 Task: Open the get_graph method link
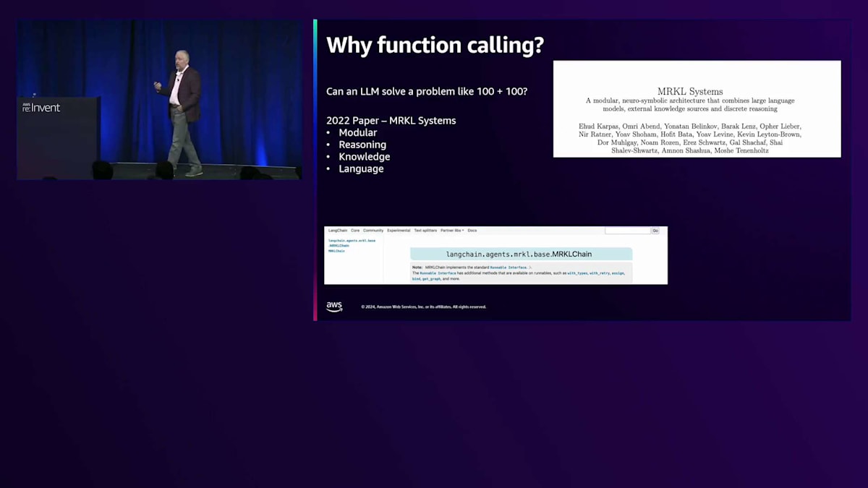pos(431,279)
